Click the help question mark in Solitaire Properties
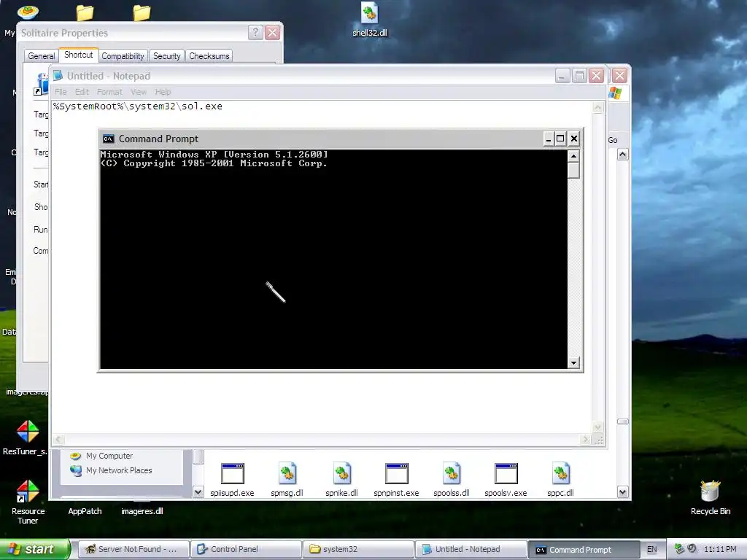This screenshot has width=747, height=560. point(255,32)
